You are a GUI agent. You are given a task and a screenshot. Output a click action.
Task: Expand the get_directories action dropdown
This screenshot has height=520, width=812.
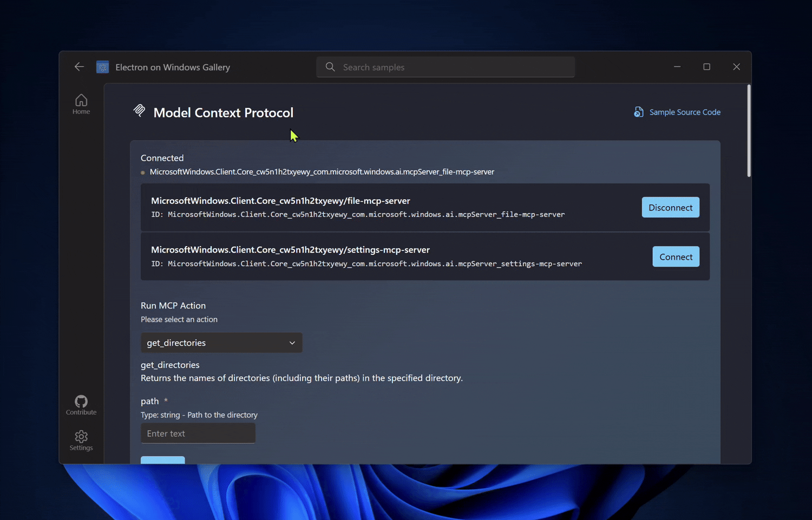221,343
